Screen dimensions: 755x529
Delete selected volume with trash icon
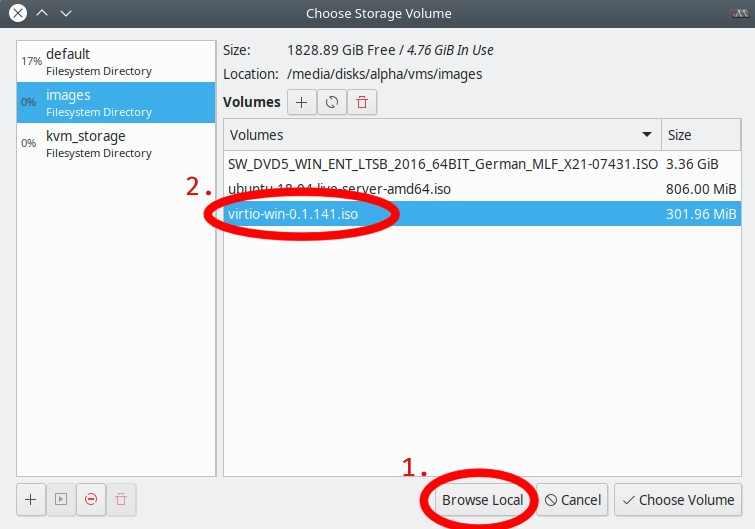362,102
